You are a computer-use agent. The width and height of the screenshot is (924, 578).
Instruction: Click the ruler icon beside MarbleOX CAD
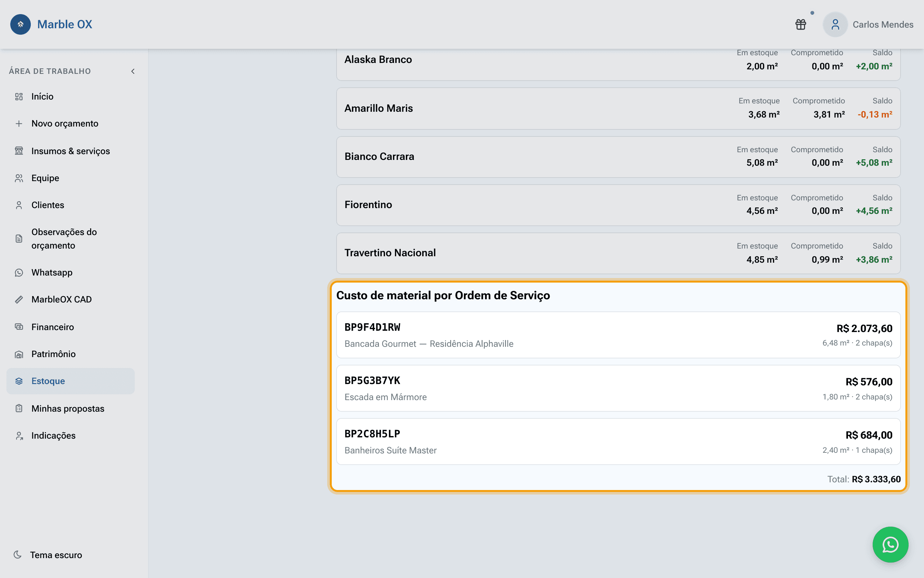(19, 300)
